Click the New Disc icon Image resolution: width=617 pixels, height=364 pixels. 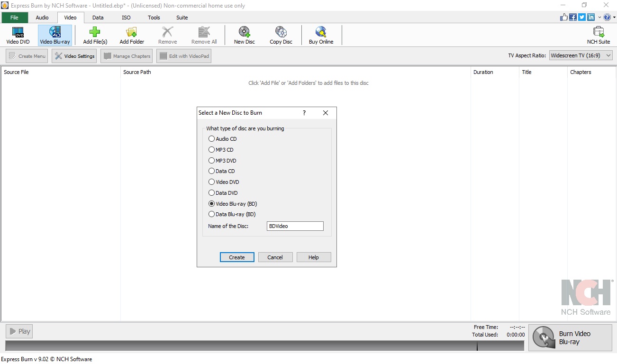[245, 35]
